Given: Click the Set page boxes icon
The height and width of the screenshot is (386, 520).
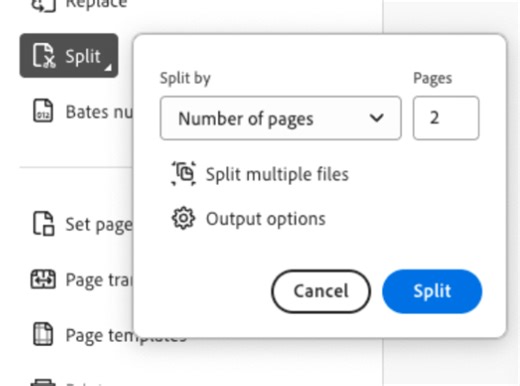Looking at the screenshot, I should [x=43, y=223].
